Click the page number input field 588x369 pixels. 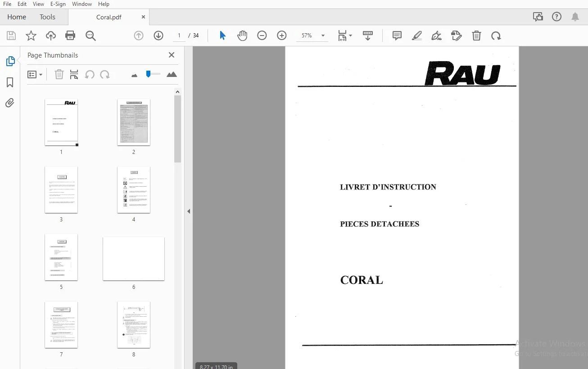click(179, 36)
